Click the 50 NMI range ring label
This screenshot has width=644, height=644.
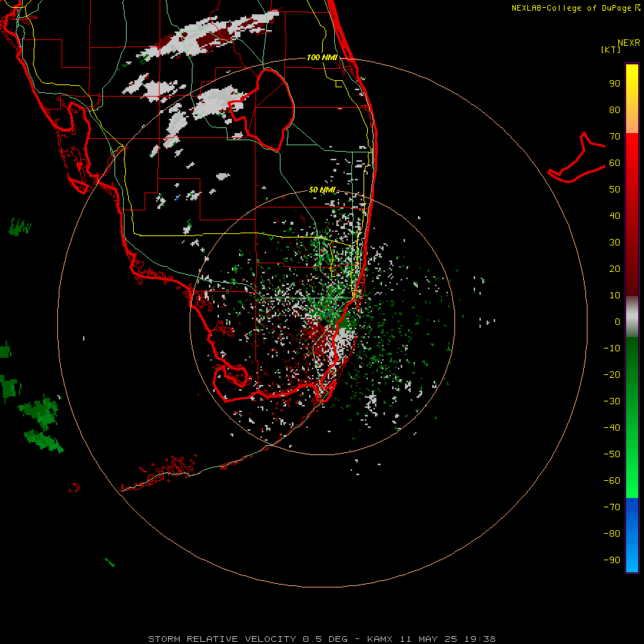point(322,190)
